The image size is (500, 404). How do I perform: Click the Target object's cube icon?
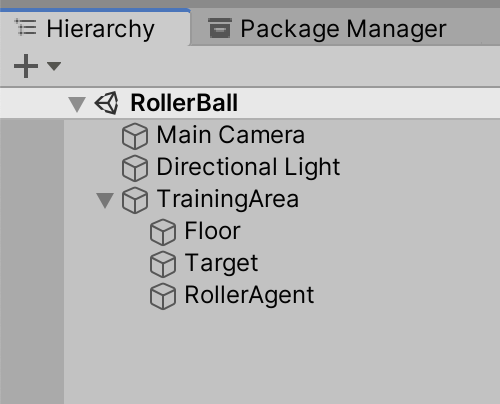click(163, 264)
